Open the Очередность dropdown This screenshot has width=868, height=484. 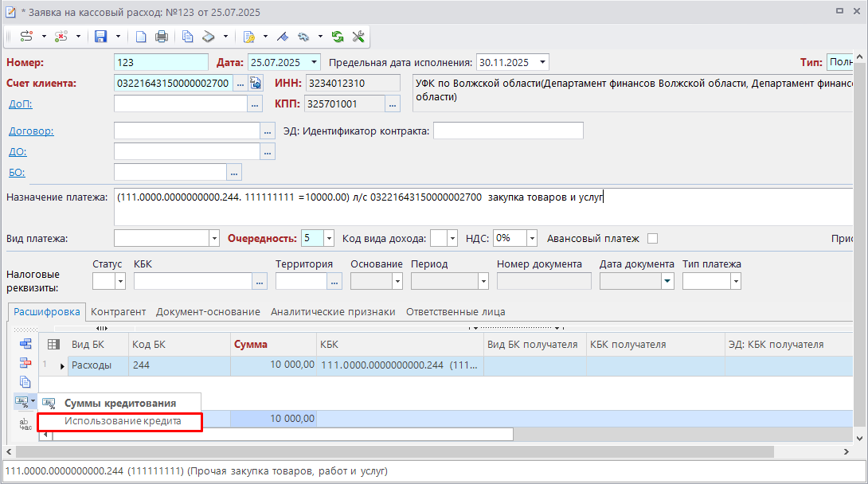pos(329,238)
